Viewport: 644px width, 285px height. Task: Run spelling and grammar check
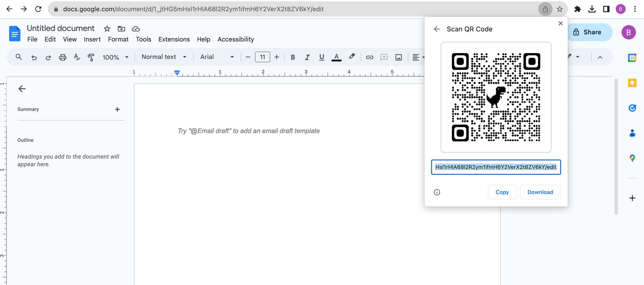point(77,57)
